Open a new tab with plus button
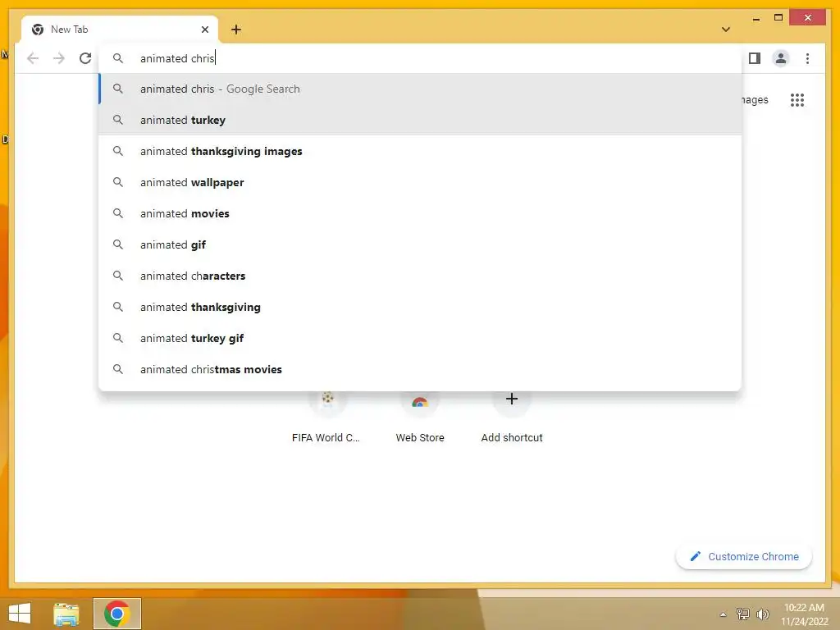This screenshot has width=840, height=630. 235,30
